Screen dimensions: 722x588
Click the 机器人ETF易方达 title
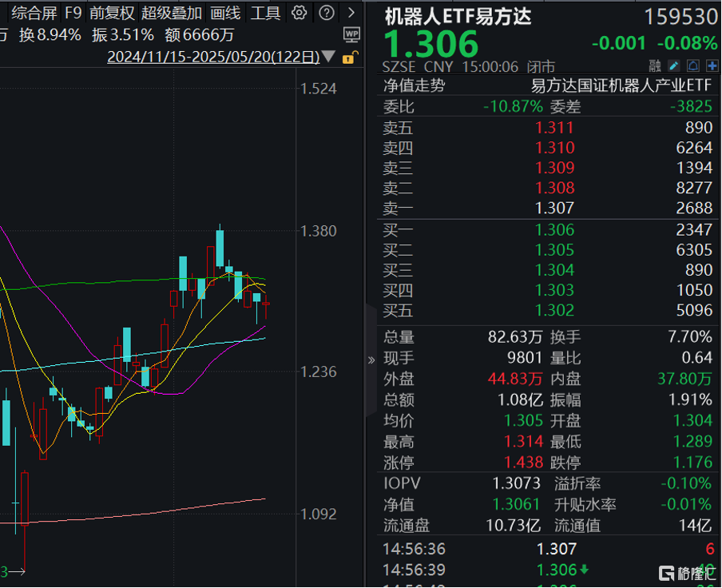(458, 17)
